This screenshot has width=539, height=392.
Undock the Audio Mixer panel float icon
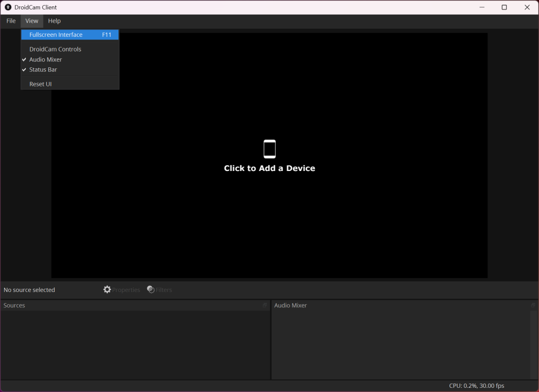coord(533,305)
